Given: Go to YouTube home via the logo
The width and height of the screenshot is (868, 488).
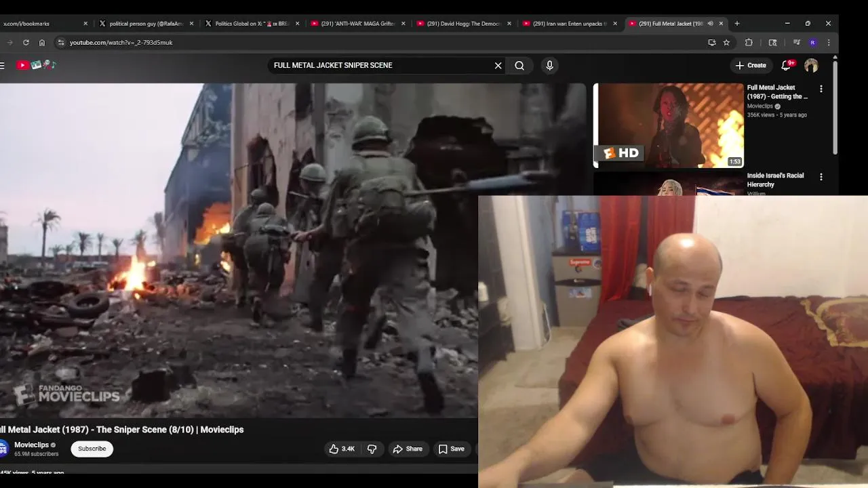Looking at the screenshot, I should click(x=36, y=65).
